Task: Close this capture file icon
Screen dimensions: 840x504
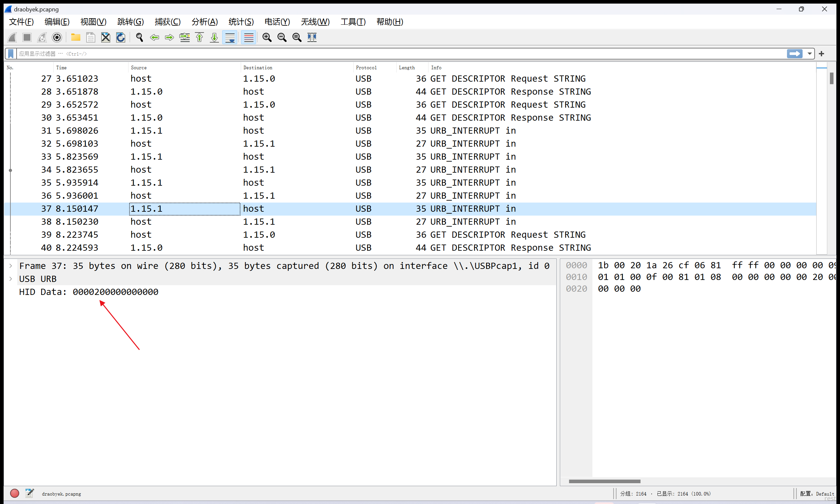Action: tap(106, 37)
